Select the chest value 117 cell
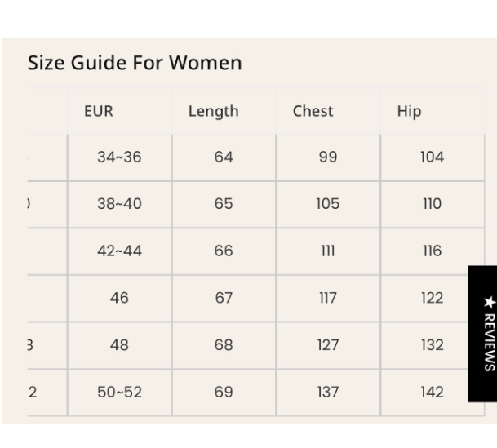The width and height of the screenshot is (497, 448). tap(328, 298)
